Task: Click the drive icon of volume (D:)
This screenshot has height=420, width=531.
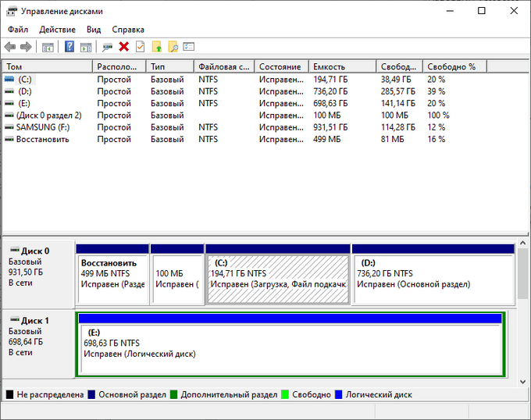Action: 9,91
